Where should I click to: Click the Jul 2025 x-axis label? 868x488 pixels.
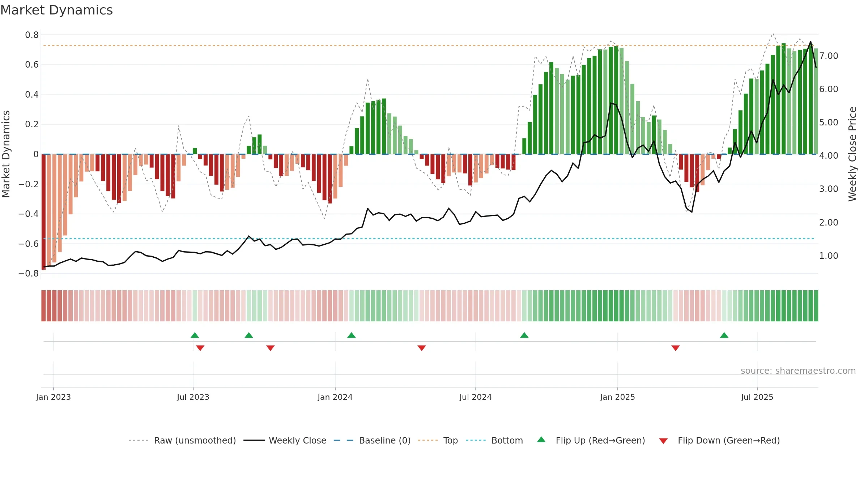pyautogui.click(x=757, y=397)
